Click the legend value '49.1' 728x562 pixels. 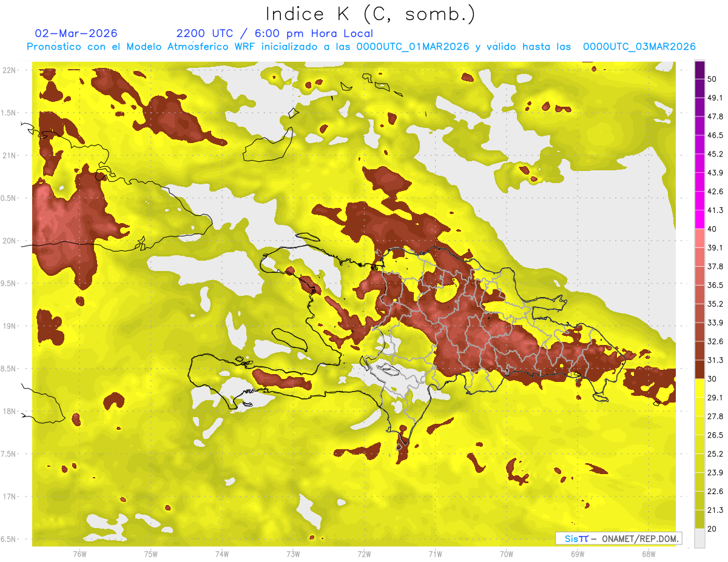pos(716,98)
